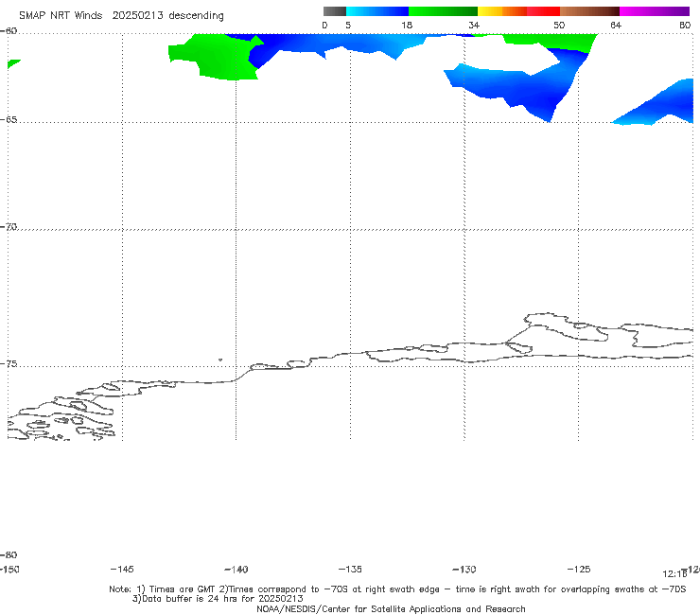700x615 pixels.
Task: Click the color bar label "18"
Action: tap(407, 25)
